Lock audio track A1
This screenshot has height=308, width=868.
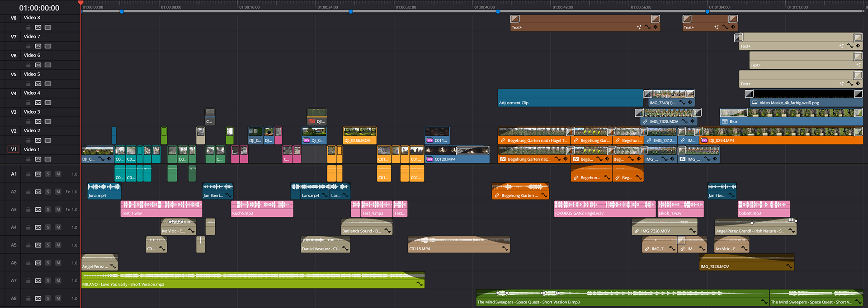point(28,174)
